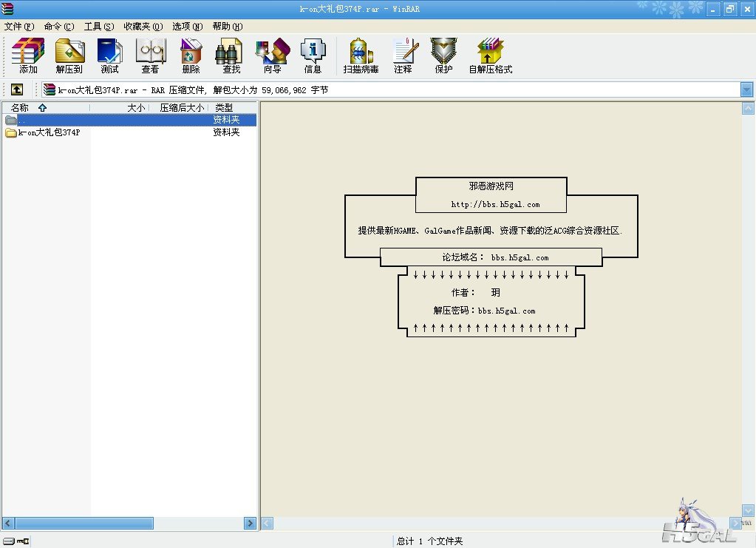Select the k-on大礼包374P folder
The image size is (756, 548).
coord(49,132)
